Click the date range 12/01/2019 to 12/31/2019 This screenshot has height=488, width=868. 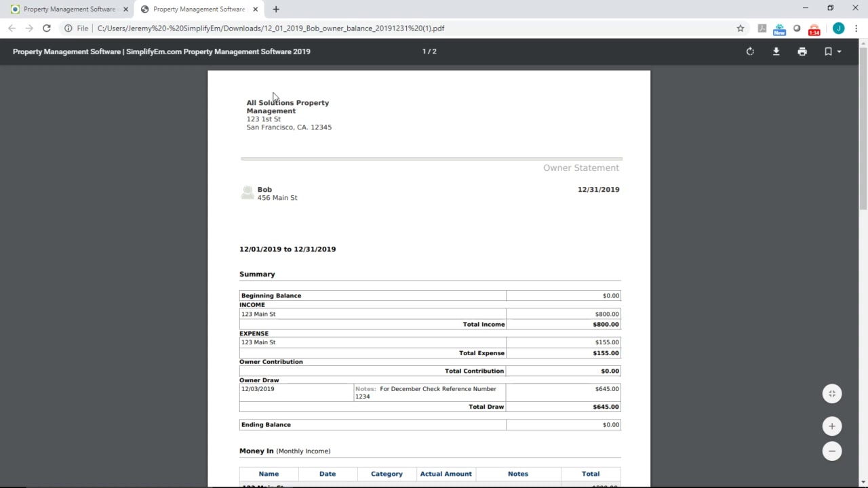click(288, 249)
